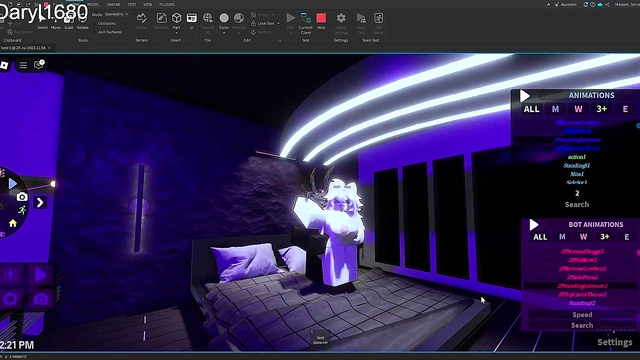
Task: Expand the radial menu right chevron
Action: (40, 202)
